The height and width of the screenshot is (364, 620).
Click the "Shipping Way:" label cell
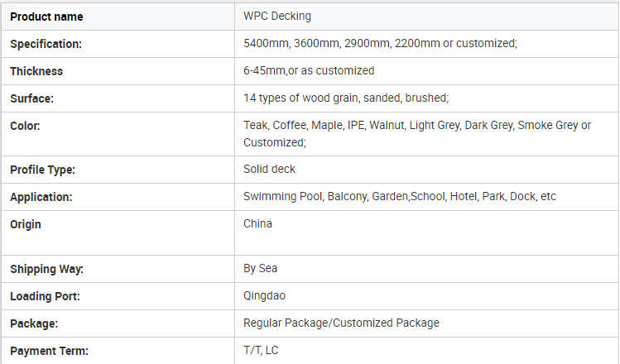pos(46,269)
